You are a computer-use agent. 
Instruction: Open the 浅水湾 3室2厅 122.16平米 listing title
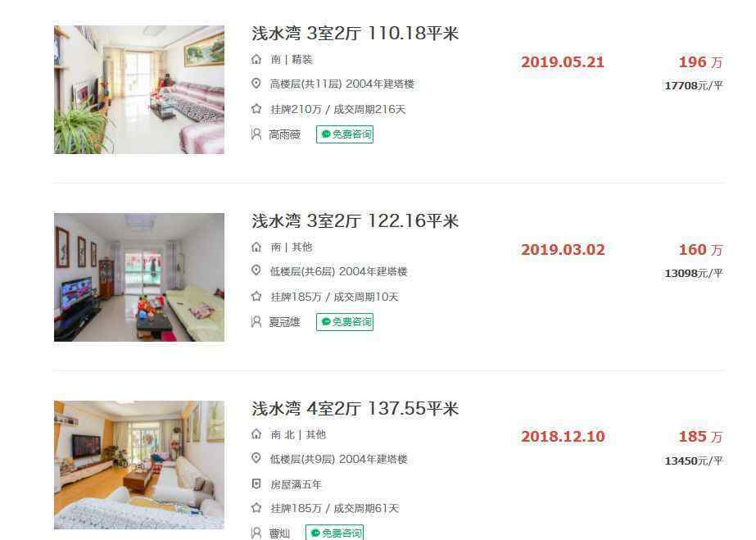click(x=355, y=220)
